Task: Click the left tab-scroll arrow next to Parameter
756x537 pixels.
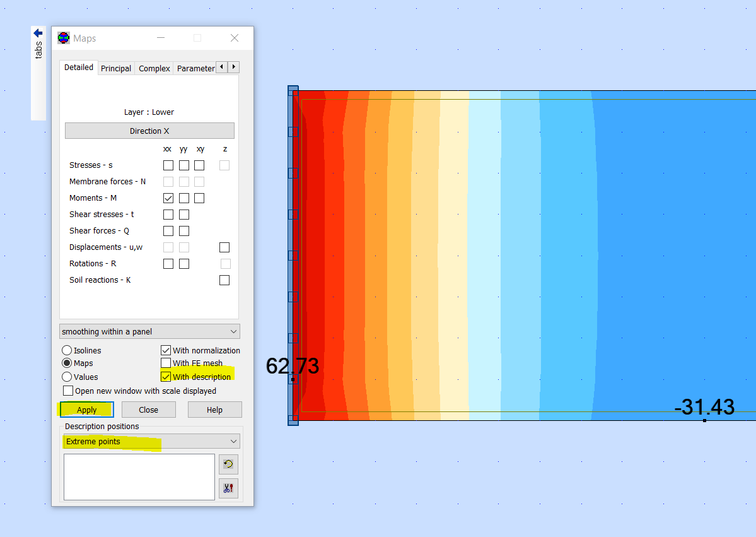Action: tap(221, 66)
